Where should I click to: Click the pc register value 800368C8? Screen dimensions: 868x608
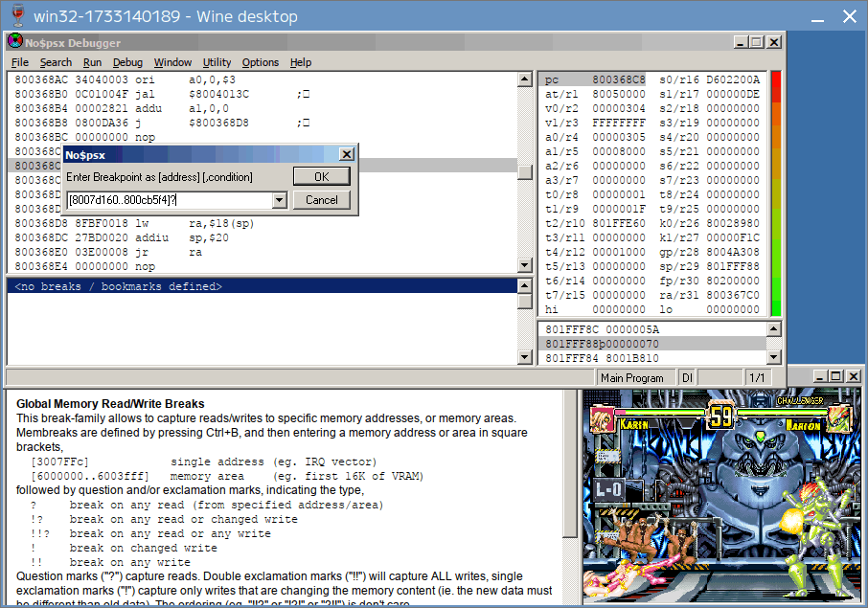click(x=619, y=79)
